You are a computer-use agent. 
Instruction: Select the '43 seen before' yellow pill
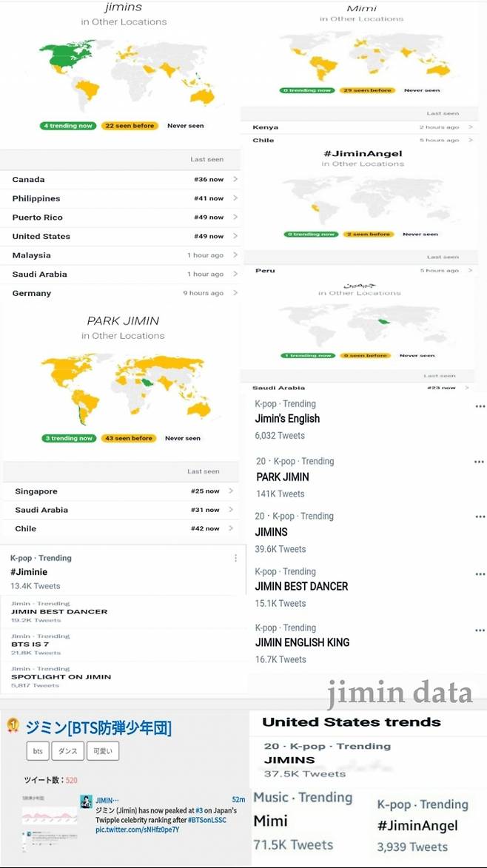click(128, 438)
